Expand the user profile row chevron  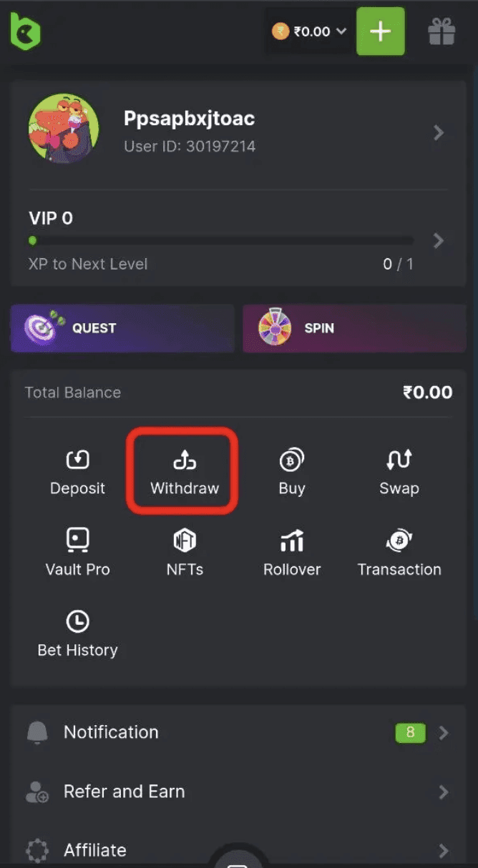click(x=439, y=132)
